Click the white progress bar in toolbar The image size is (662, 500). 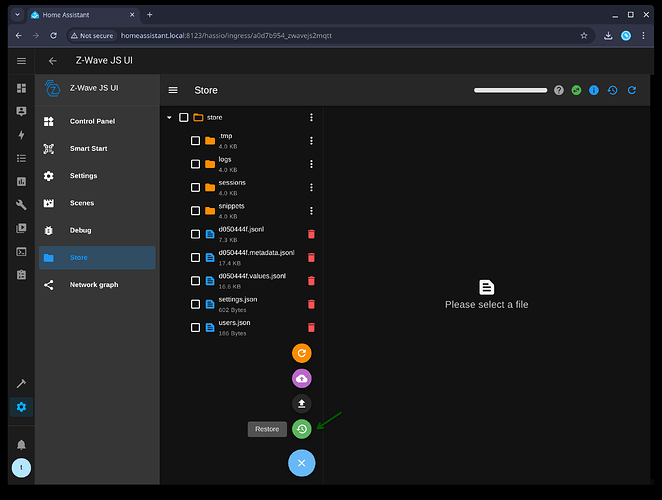click(510, 90)
